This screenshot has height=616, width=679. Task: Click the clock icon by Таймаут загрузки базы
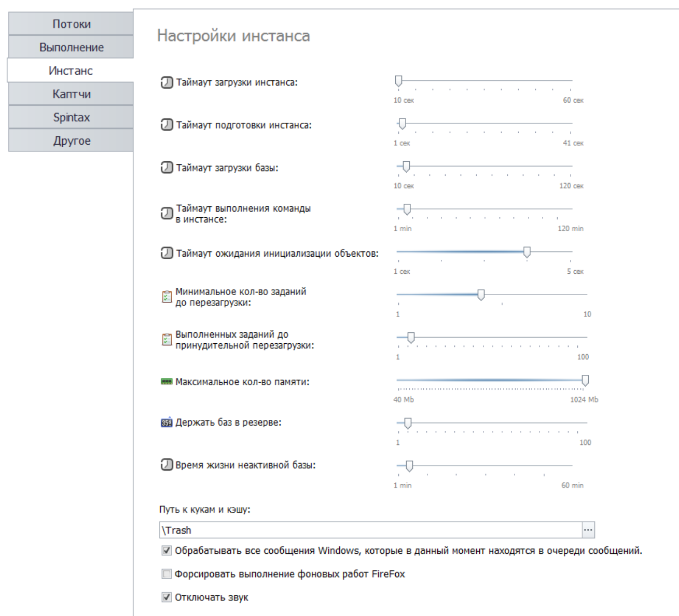pyautogui.click(x=167, y=167)
